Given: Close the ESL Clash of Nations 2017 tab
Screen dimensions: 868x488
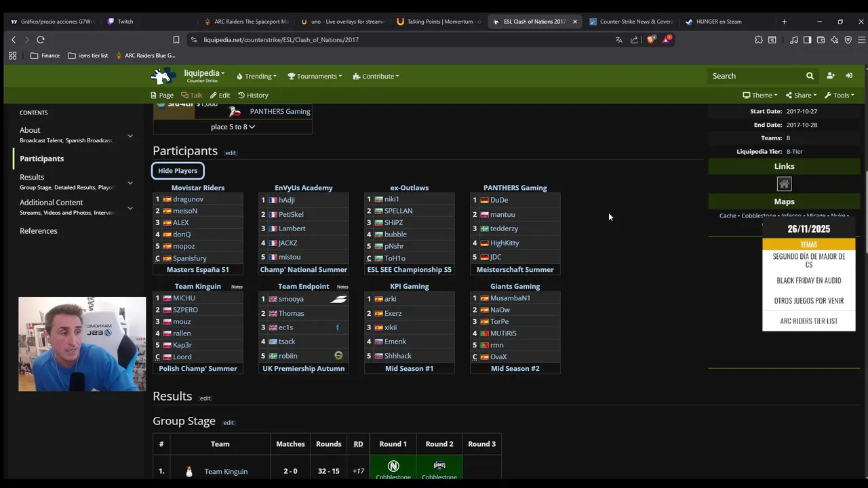Looking at the screenshot, I should coord(575,22).
